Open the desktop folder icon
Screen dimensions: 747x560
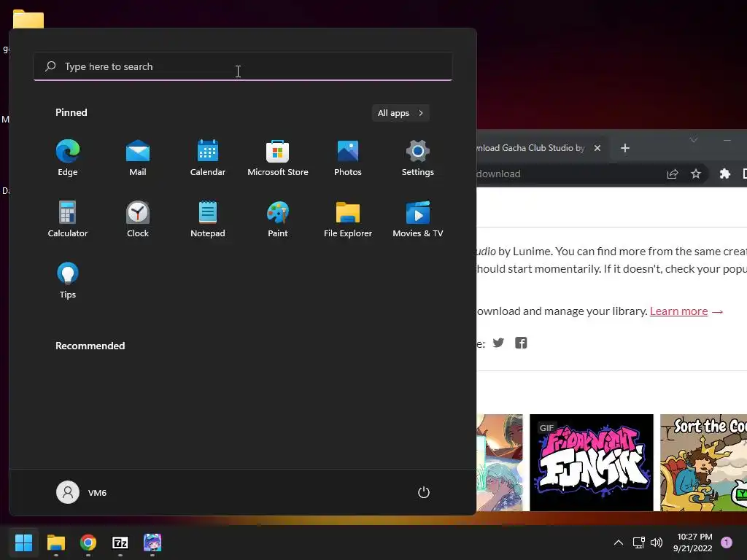coord(28,19)
